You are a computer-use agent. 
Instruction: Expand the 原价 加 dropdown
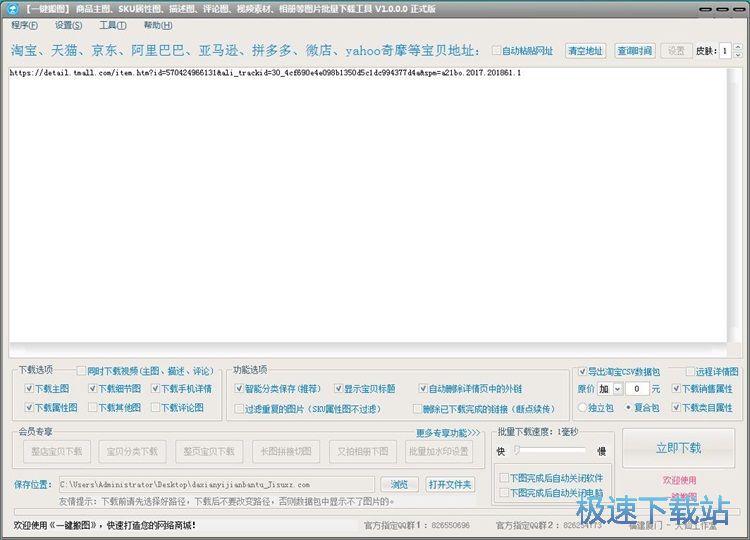click(x=617, y=389)
